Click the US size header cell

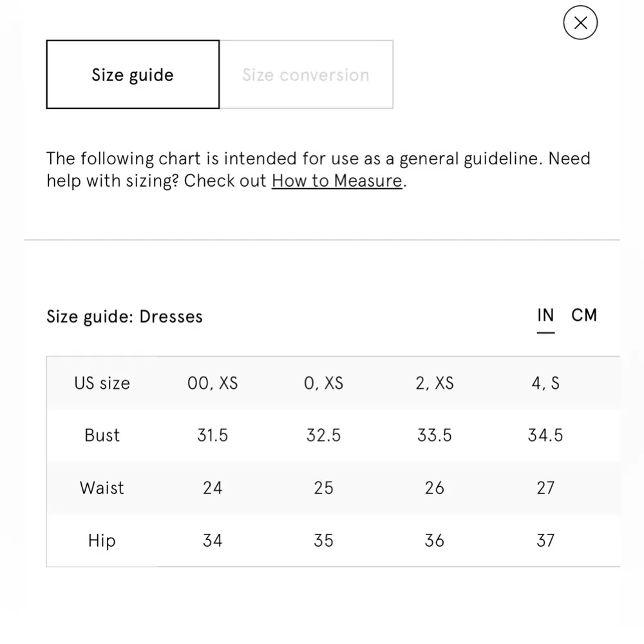tap(102, 383)
